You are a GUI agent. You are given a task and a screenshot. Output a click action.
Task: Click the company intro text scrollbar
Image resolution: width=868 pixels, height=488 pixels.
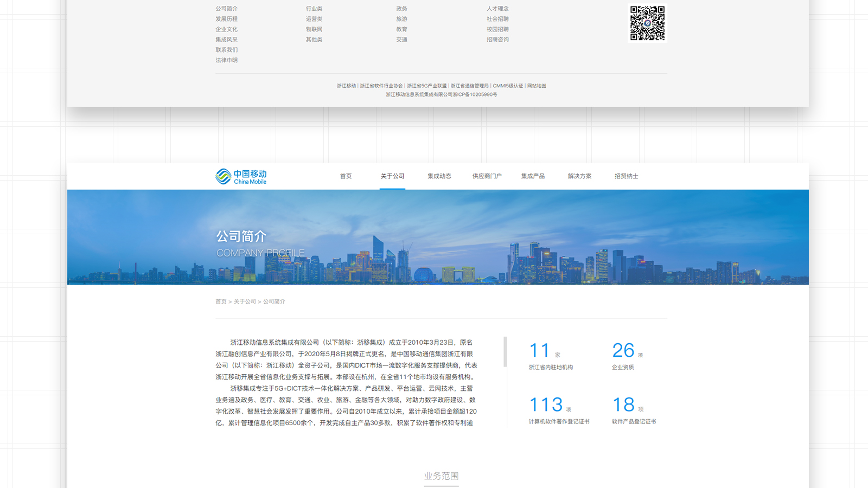click(505, 352)
